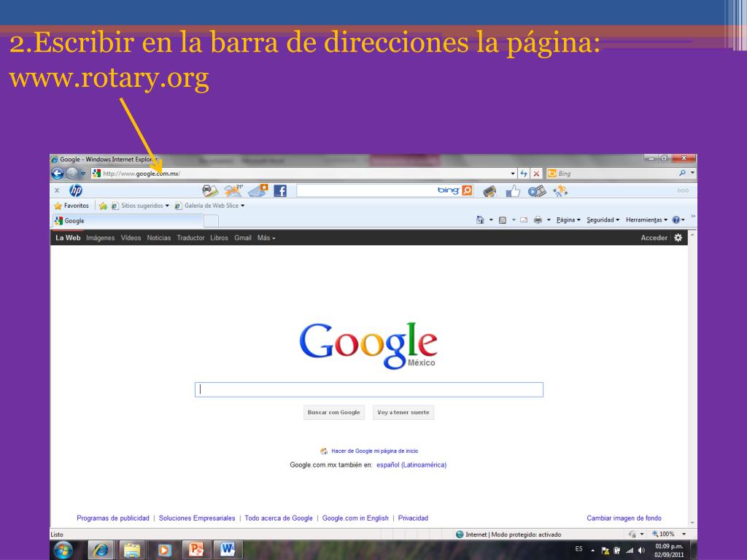747x560 pixels.
Task: Click the español (Latinoamérica) link
Action: coord(411,464)
